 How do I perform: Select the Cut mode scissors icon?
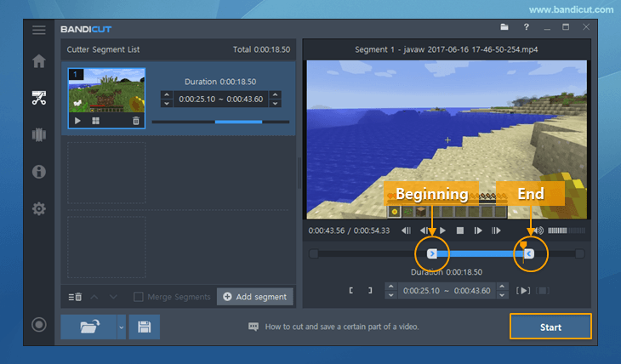pyautogui.click(x=39, y=98)
